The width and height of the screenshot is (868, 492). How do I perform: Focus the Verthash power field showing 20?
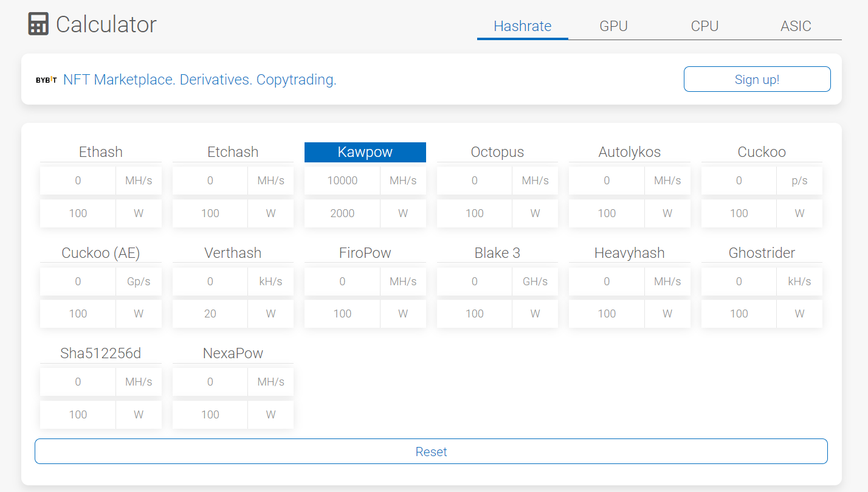pyautogui.click(x=210, y=314)
